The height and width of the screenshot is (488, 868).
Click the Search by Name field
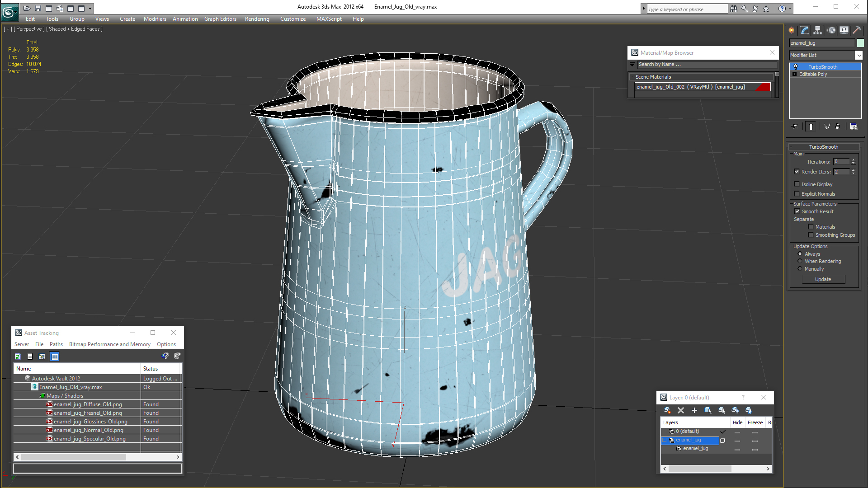click(x=708, y=65)
